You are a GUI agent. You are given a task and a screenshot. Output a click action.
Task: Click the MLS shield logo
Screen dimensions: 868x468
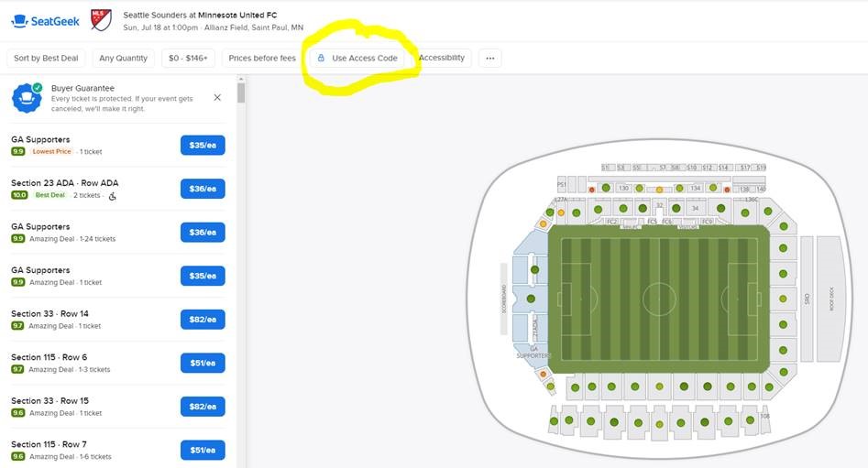102,20
